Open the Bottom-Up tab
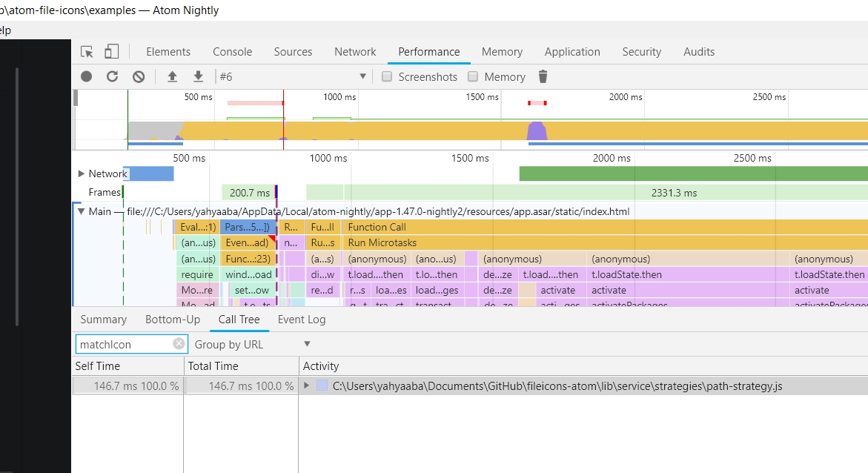 pyautogui.click(x=173, y=319)
